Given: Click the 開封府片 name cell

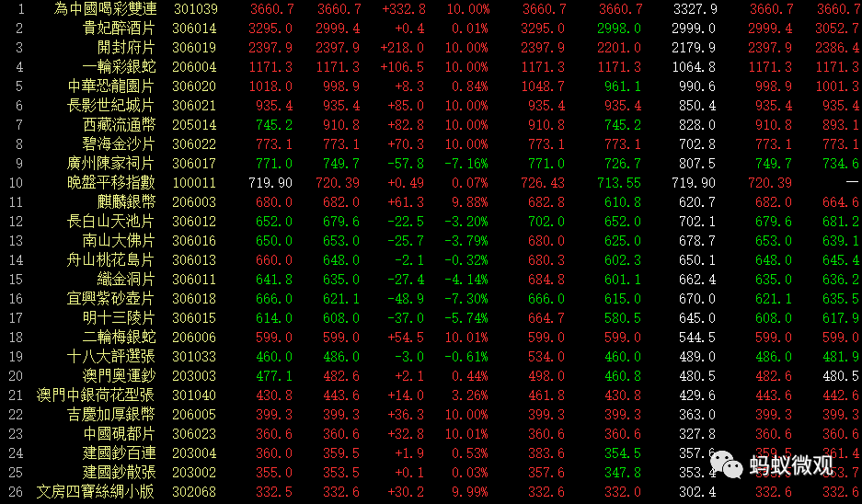Looking at the screenshot, I should [x=126, y=47].
